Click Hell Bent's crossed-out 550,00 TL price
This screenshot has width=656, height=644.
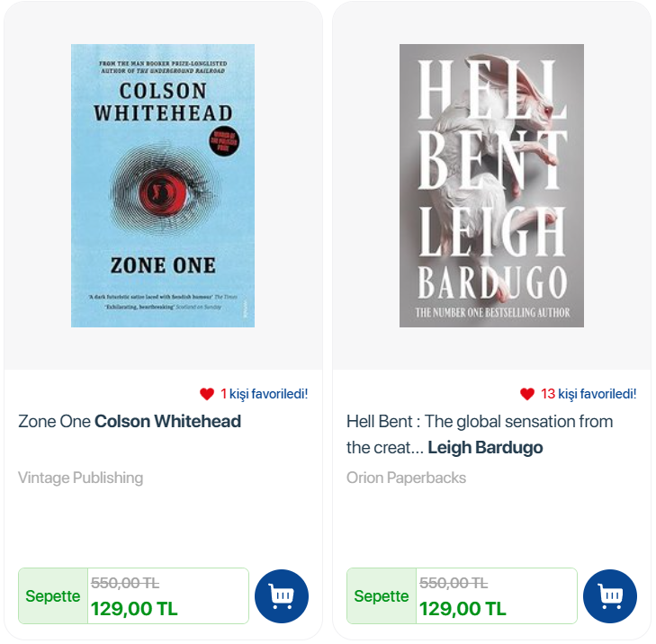[454, 583]
